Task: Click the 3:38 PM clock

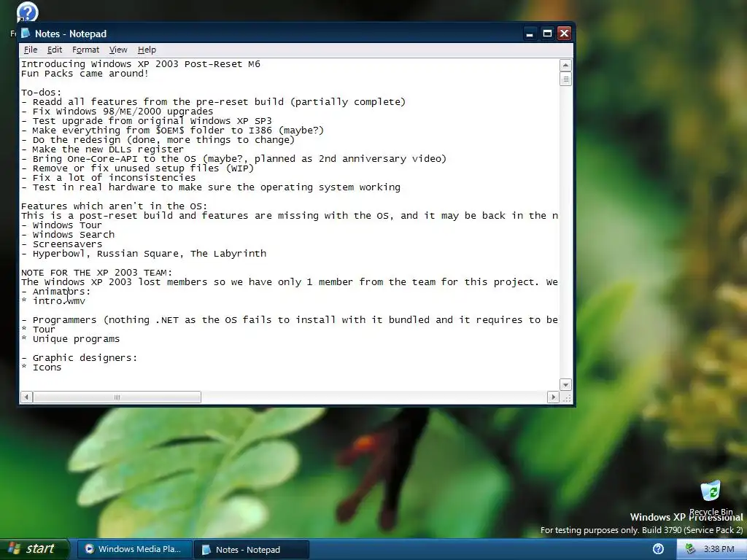Action: pyautogui.click(x=719, y=549)
